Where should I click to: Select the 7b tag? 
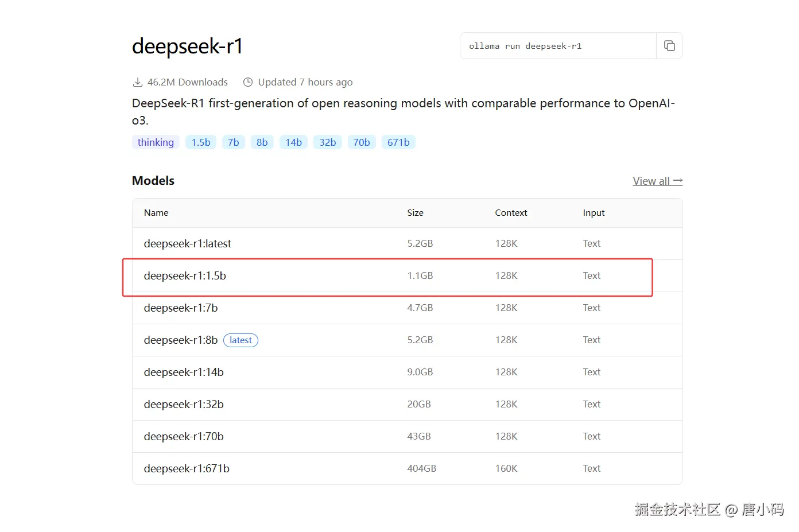(234, 142)
